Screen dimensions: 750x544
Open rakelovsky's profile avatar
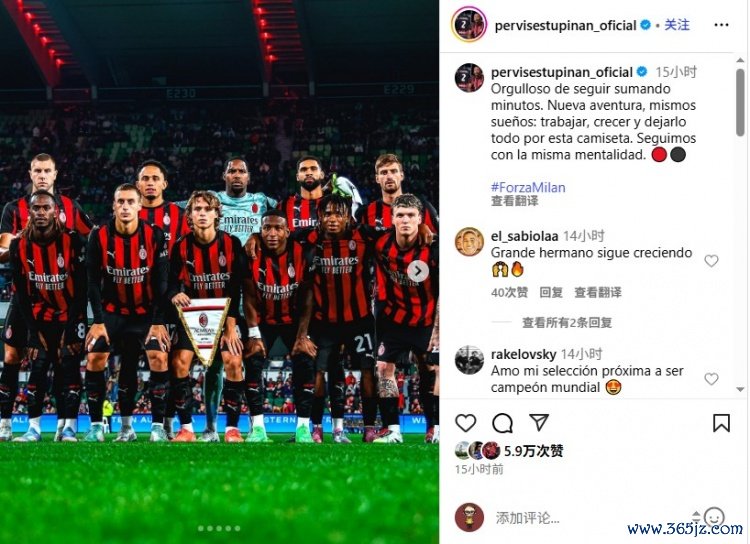coord(469,360)
